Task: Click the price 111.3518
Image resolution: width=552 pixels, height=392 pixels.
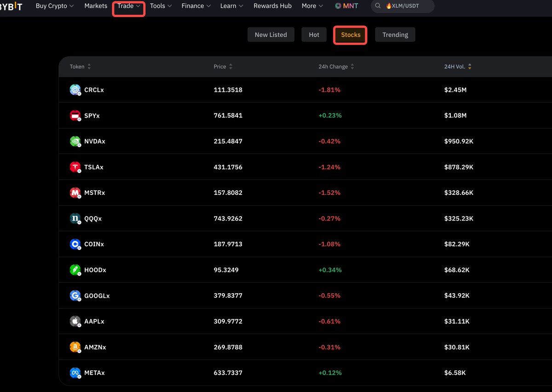Action: tap(228, 90)
